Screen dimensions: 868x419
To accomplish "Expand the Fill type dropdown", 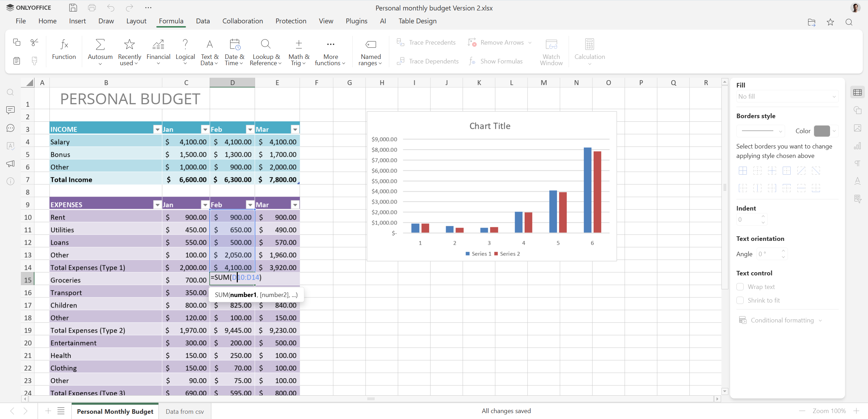I will 787,97.
